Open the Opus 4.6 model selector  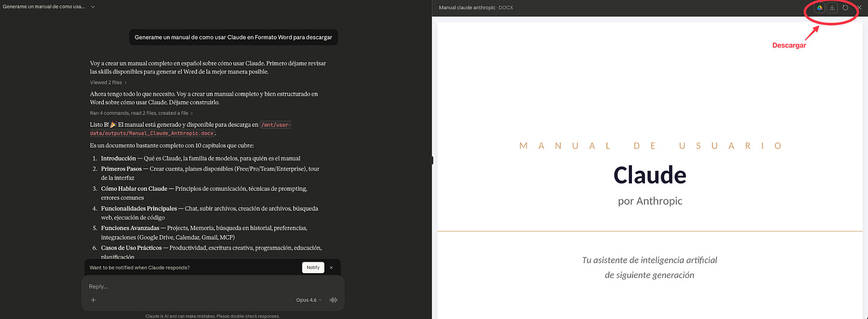point(309,300)
